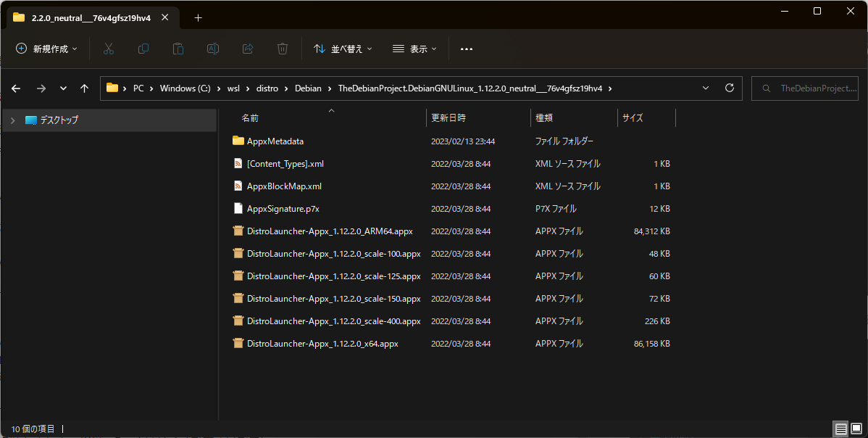Click the Copy icon in toolbar
The width and height of the screenshot is (868, 438).
pyautogui.click(x=143, y=49)
